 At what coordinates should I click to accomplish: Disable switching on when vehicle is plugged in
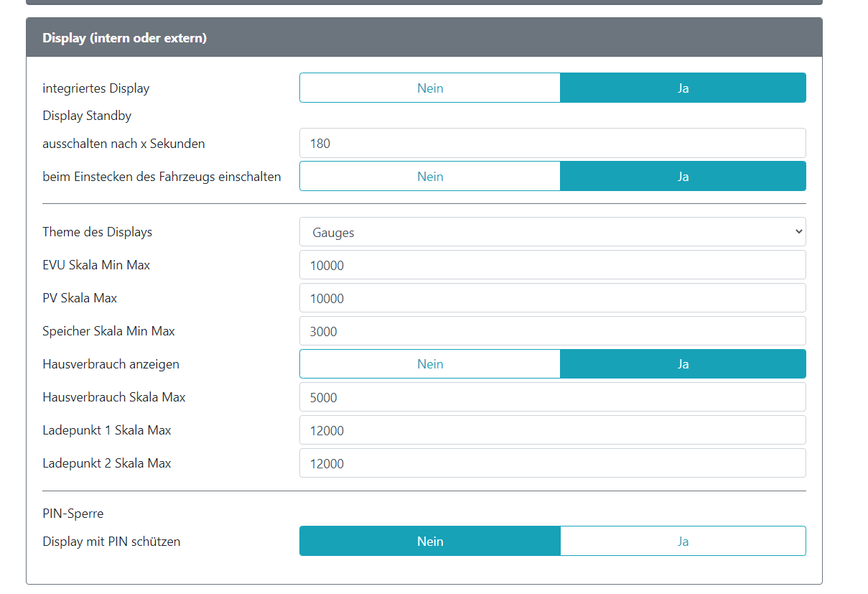coord(429,177)
